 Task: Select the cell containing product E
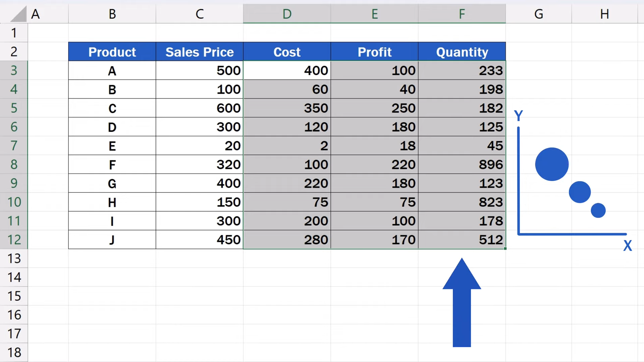[112, 146]
